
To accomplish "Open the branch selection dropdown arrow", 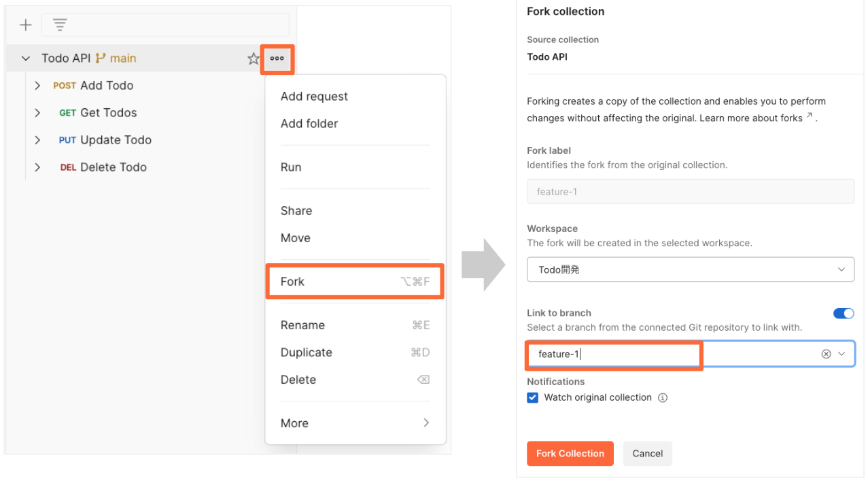I will click(841, 354).
